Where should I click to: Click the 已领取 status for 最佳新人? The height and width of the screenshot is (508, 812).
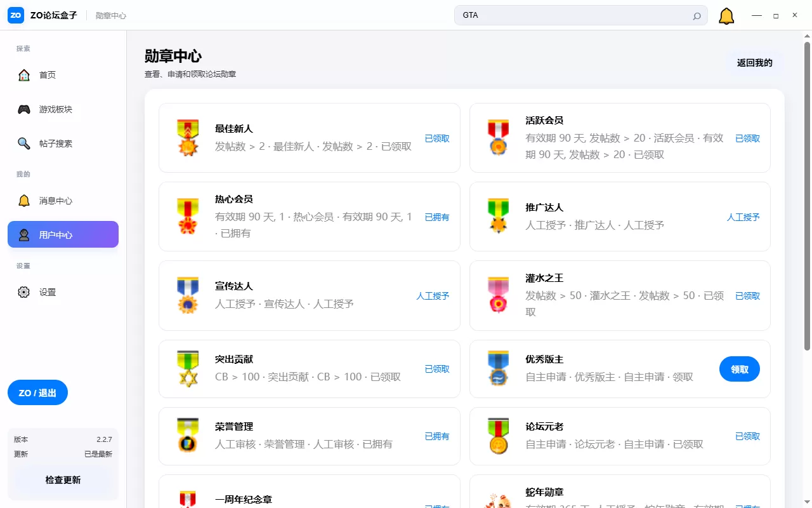(437, 138)
